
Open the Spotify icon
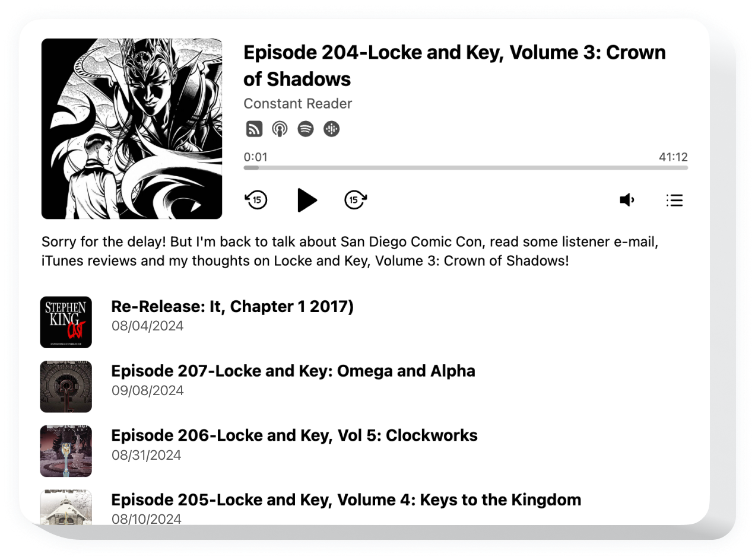click(306, 129)
